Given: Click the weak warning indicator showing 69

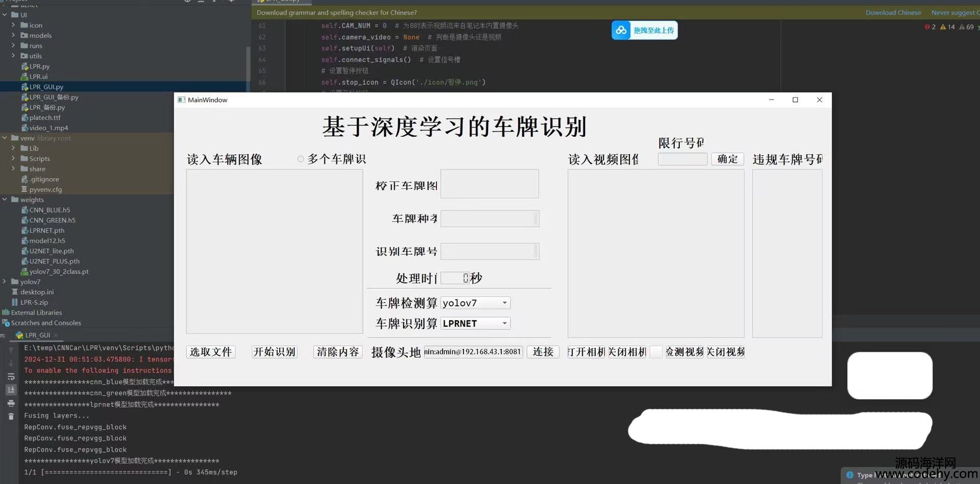Looking at the screenshot, I should 966,27.
